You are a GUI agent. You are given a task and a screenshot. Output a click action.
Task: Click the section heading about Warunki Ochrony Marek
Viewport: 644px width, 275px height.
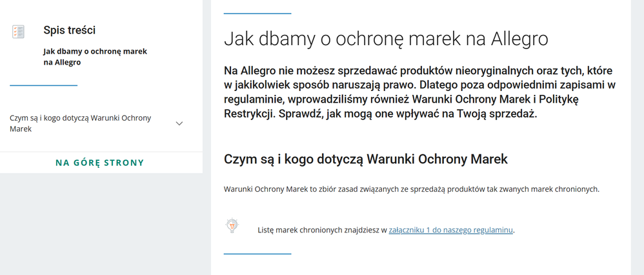[x=365, y=159]
